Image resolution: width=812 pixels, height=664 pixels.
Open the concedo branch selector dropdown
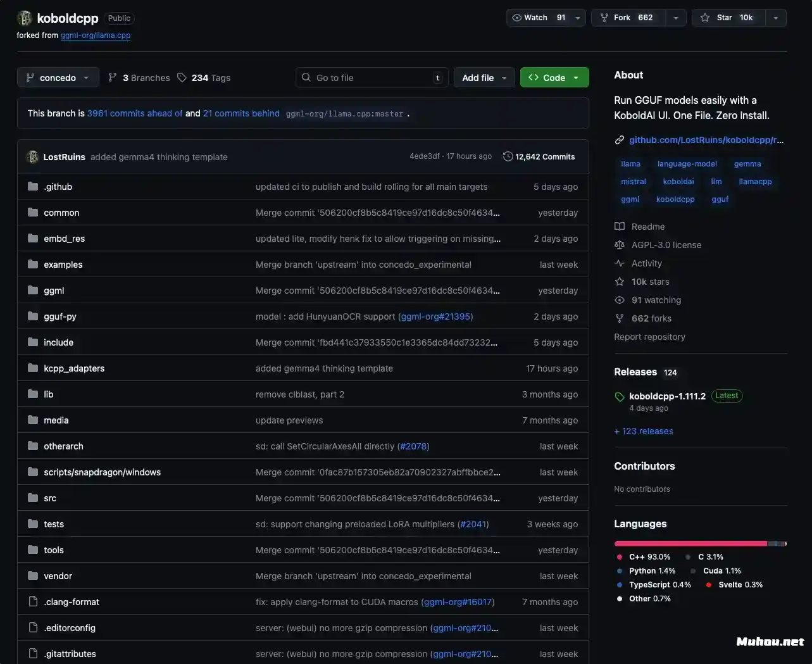pos(58,78)
